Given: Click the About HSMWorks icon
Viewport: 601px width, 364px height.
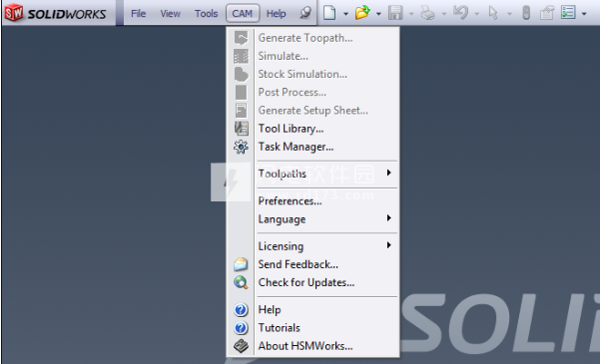Looking at the screenshot, I should coord(241,346).
